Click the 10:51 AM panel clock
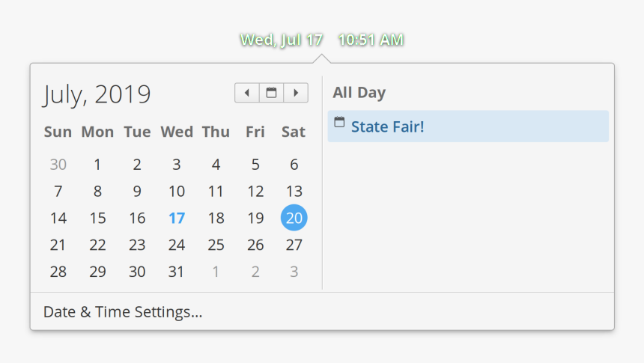The height and width of the screenshot is (363, 644). coord(371,40)
